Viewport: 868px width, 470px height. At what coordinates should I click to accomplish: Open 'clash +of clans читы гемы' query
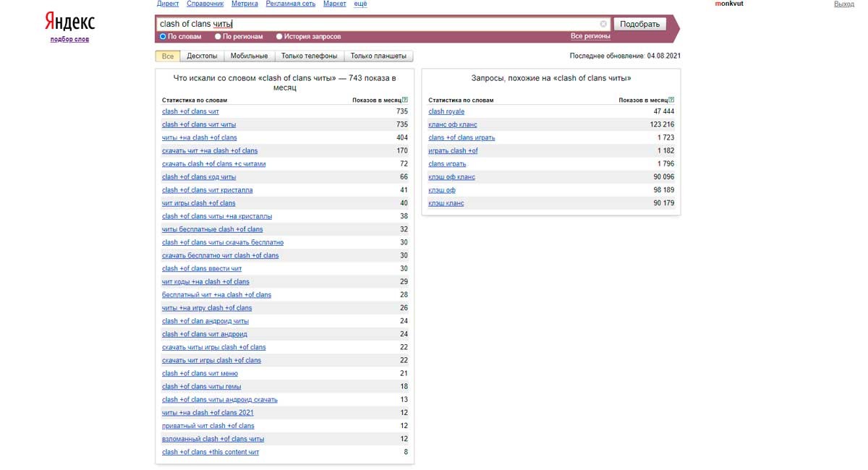[202, 386]
